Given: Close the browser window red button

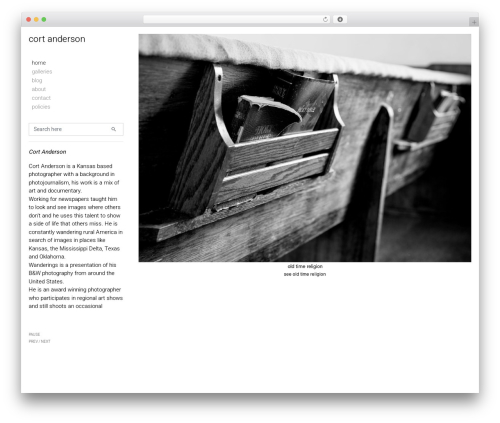Looking at the screenshot, I should 29,19.
